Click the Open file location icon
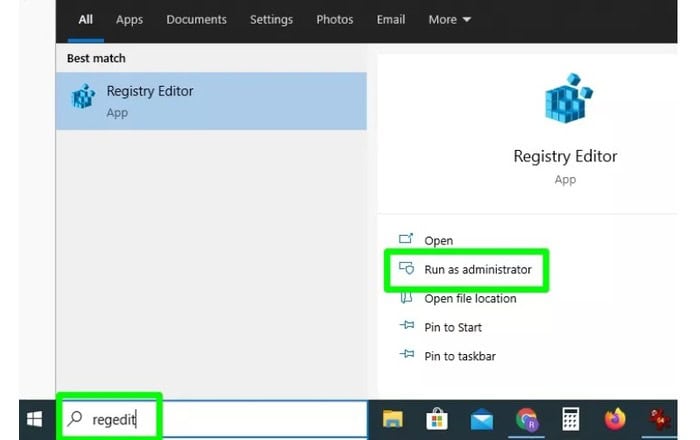The width and height of the screenshot is (700, 440). pyautogui.click(x=406, y=297)
